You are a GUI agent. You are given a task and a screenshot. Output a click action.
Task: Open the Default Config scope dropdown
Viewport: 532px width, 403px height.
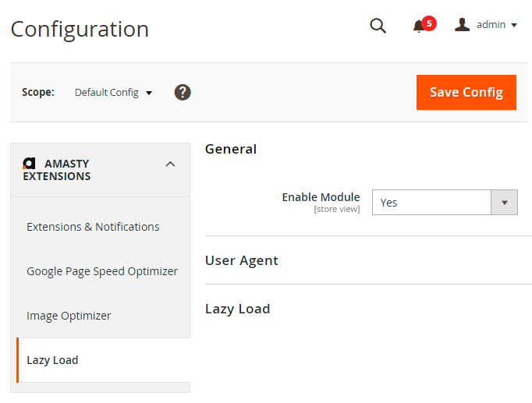(x=113, y=93)
